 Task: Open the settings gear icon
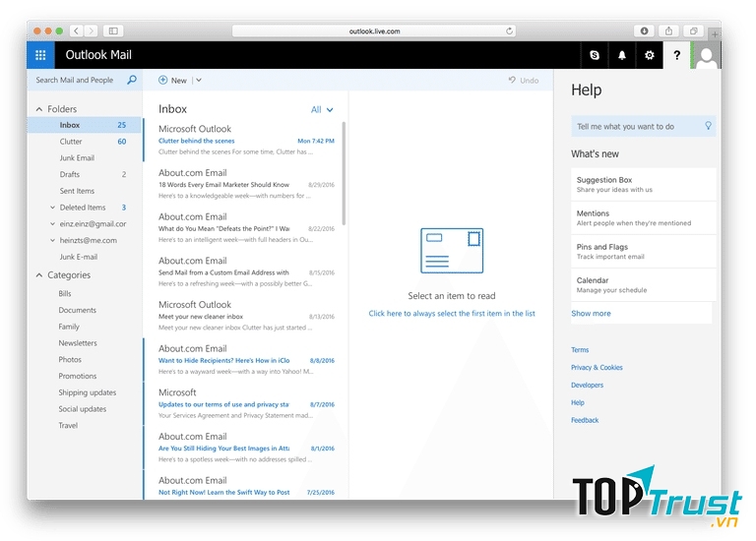[x=650, y=55]
